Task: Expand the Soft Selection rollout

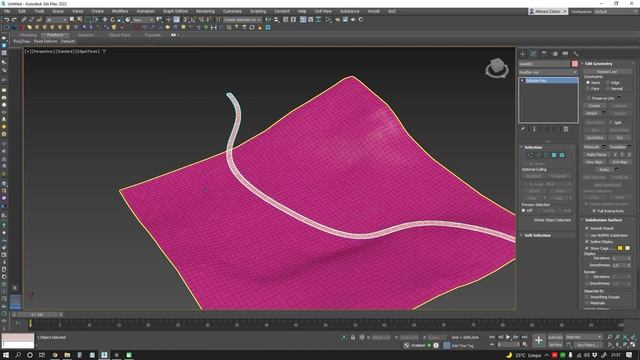Action: click(537, 235)
